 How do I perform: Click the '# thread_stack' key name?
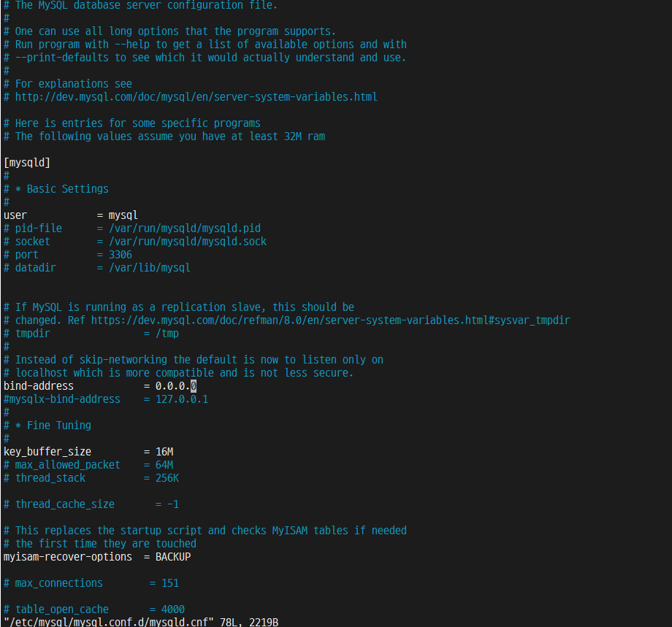click(45, 478)
